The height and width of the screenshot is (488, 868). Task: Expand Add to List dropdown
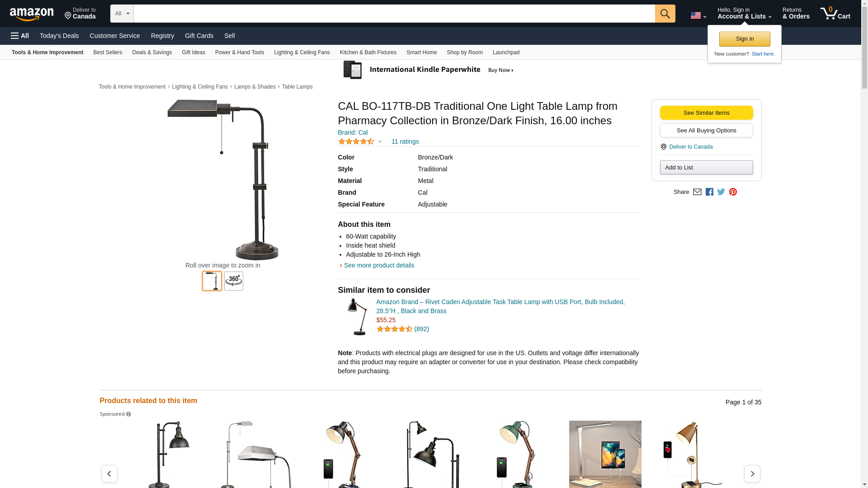(x=706, y=168)
